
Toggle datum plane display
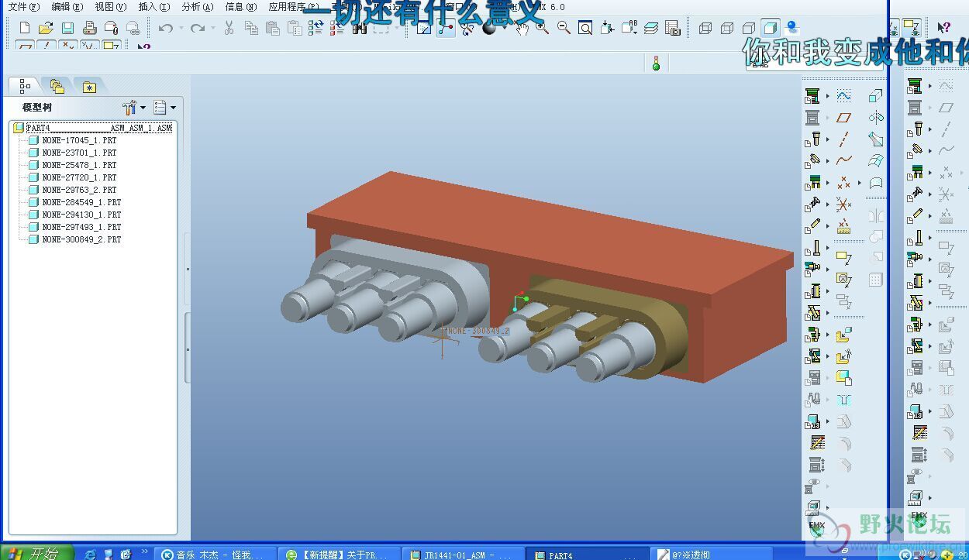coord(25,46)
